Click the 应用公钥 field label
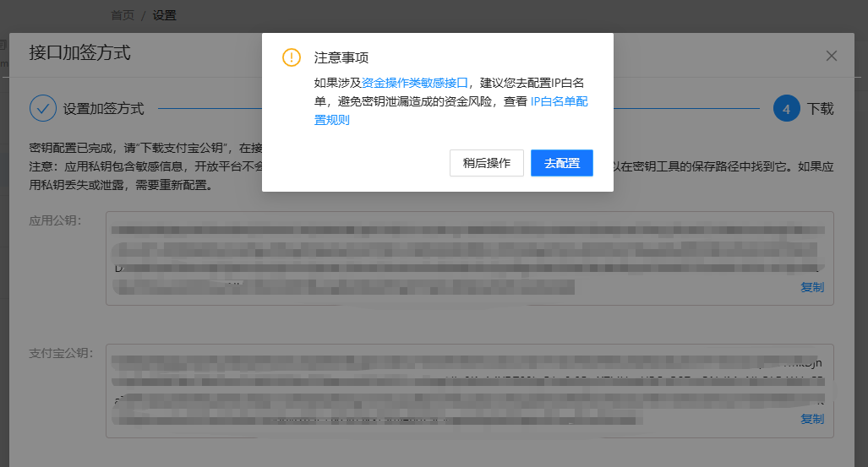The image size is (868, 467). pyautogui.click(x=55, y=221)
